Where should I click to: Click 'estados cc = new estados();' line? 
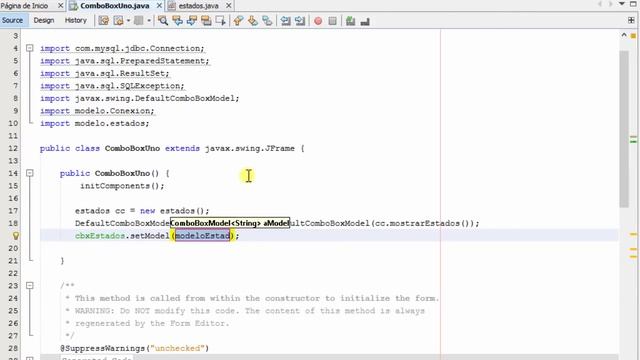coord(142,211)
